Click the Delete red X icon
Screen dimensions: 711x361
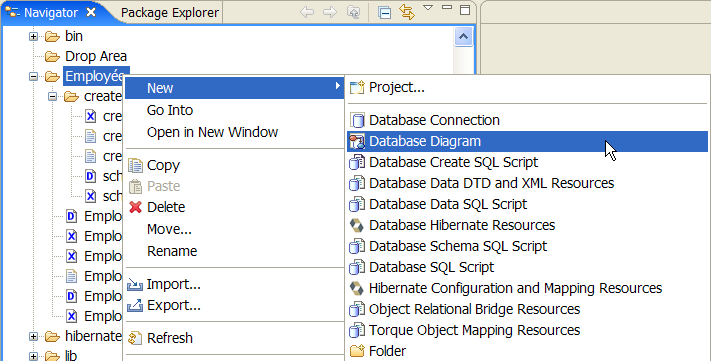click(135, 207)
